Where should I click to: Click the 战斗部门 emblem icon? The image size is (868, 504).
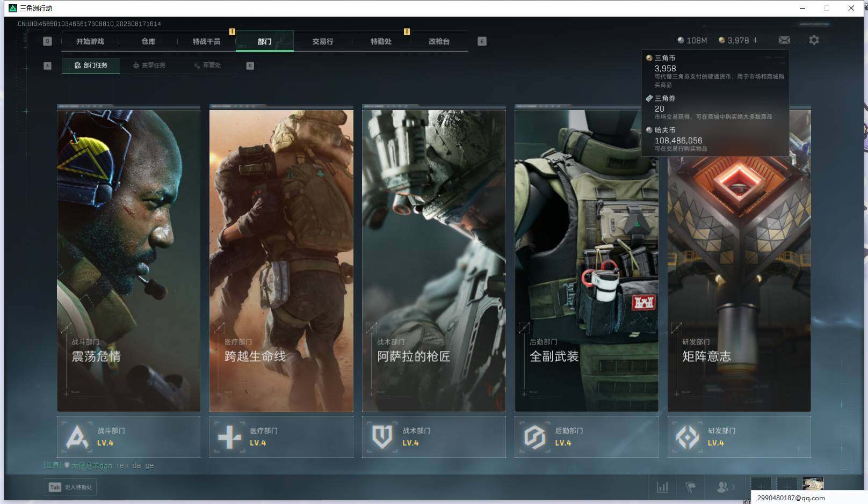77,437
